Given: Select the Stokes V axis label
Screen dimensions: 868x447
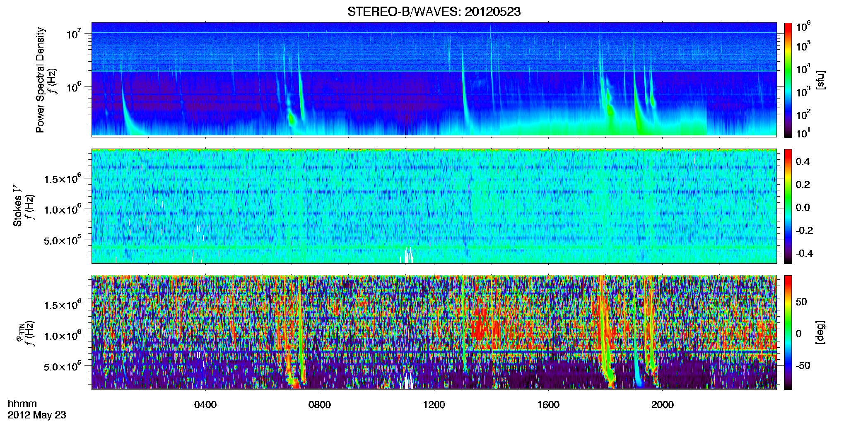Looking at the screenshot, I should (17, 206).
